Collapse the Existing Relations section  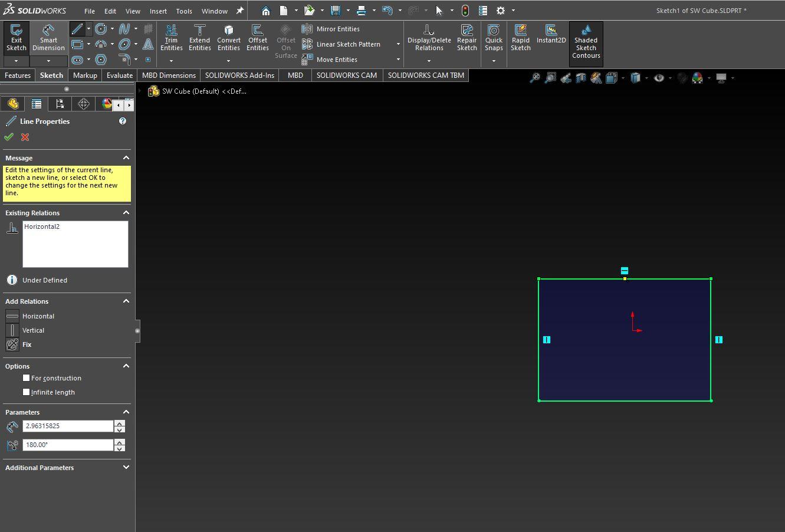[126, 213]
